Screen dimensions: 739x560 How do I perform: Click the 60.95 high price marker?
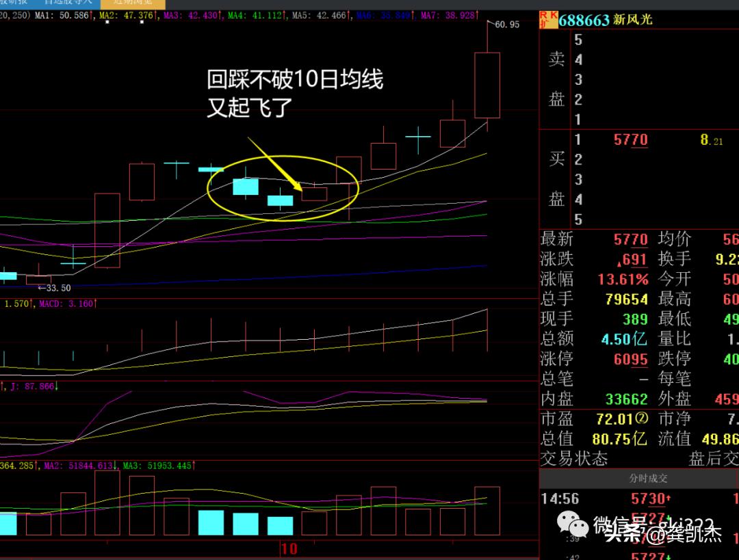[507, 25]
